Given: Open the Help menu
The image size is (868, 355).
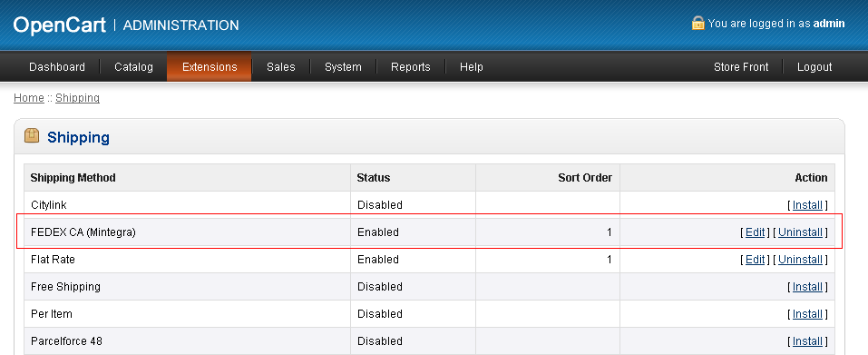Looking at the screenshot, I should pos(471,67).
